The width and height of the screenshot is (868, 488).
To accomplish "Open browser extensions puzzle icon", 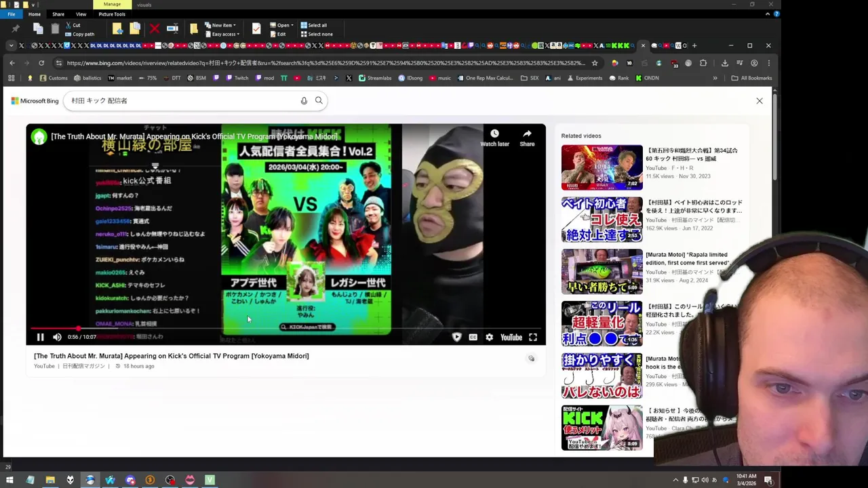I will pyautogui.click(x=703, y=63).
